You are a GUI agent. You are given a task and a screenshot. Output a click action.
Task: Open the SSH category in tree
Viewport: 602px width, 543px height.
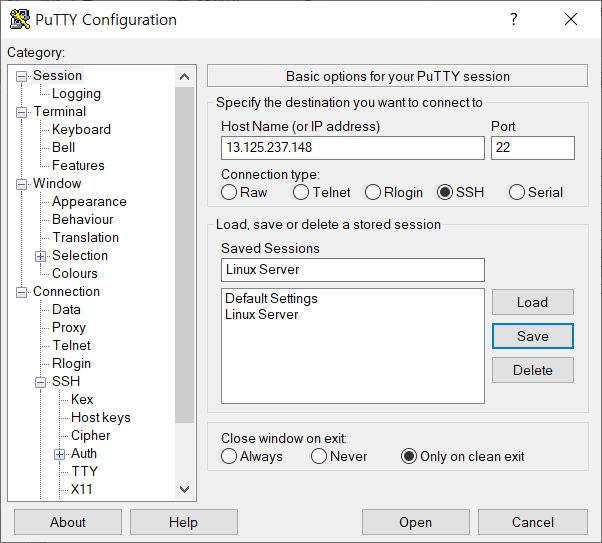click(66, 381)
